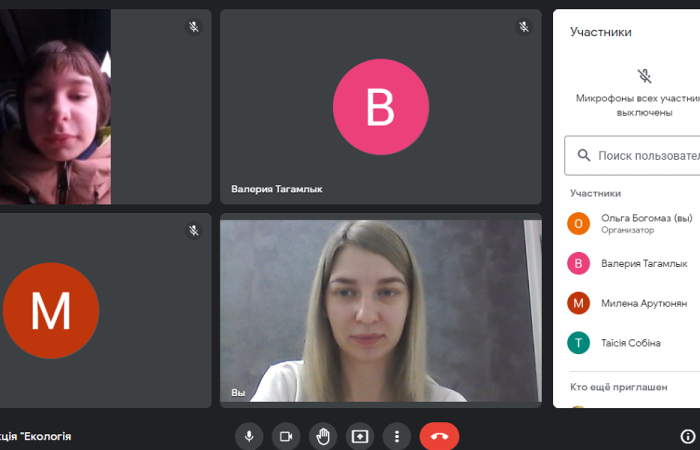700x450 pixels.
Task: Open meeting info icon at bottom right
Action: pyautogui.click(x=687, y=436)
